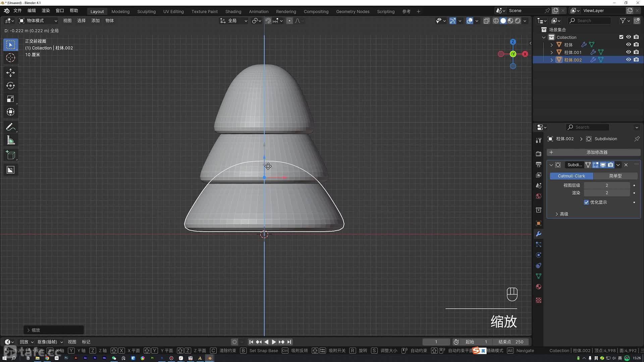
Task: Adjust the 渲染 level field
Action: pyautogui.click(x=607, y=193)
